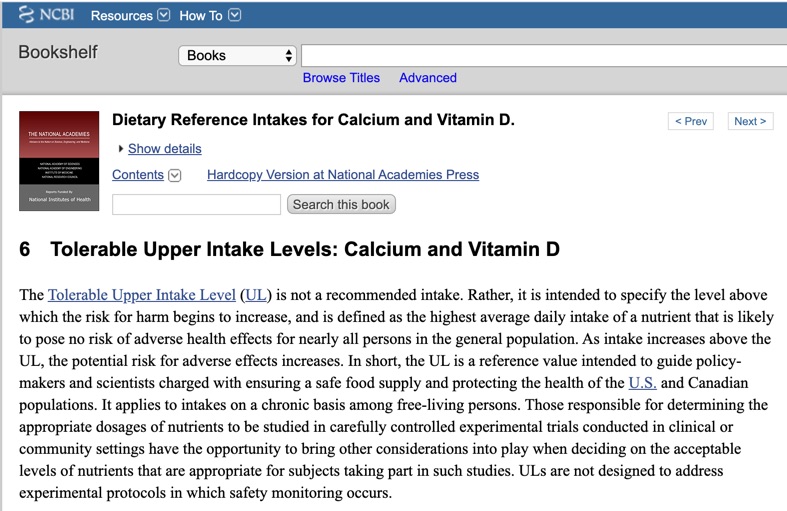Open Hardcopy Version at National Academies Press

click(x=343, y=175)
